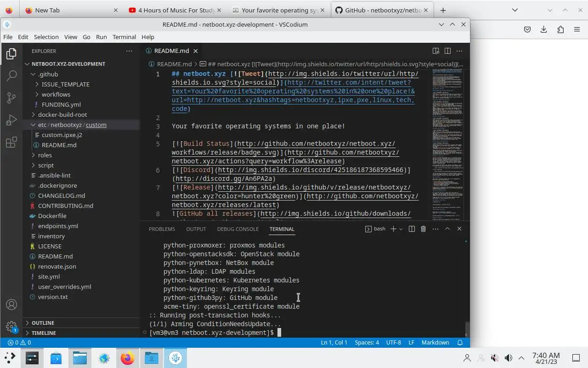This screenshot has height=368, width=588.
Task: Click LF end-of-line status item
Action: pos(412,342)
